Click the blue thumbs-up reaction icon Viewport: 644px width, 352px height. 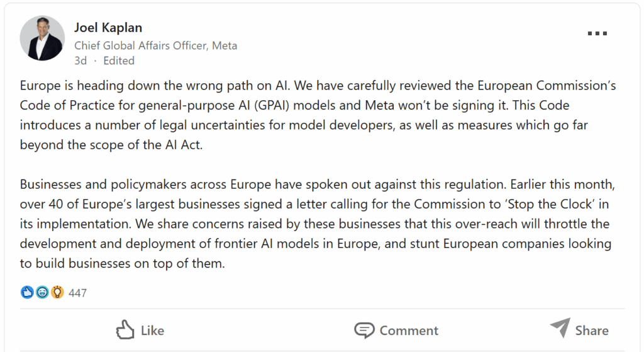(27, 292)
